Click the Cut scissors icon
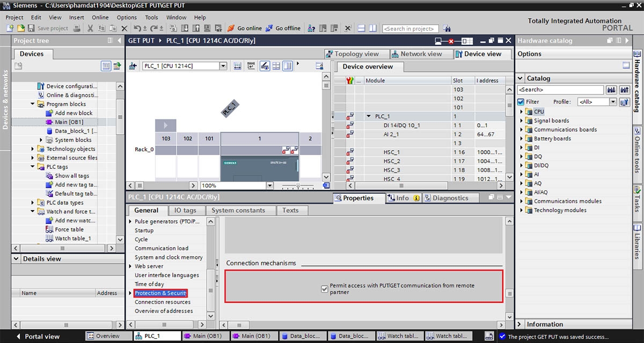This screenshot has height=343, width=644. click(x=90, y=28)
